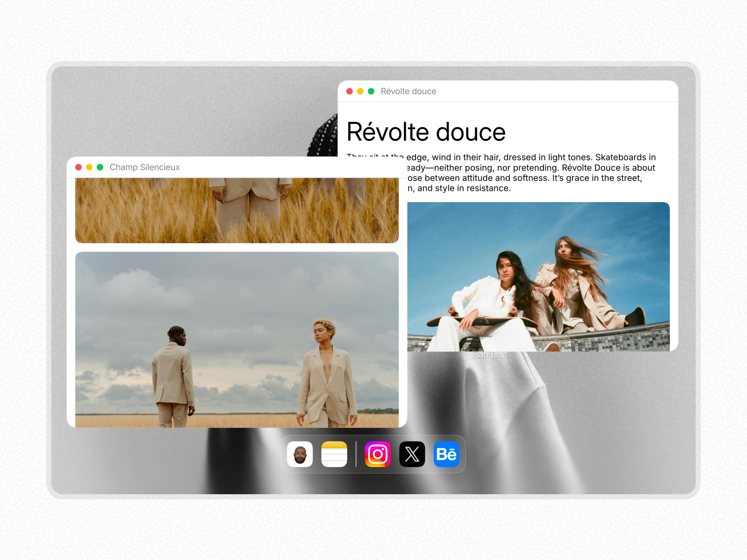This screenshot has height=560, width=747.
Task: Maximize the Révolte douce window
Action: coord(371,91)
